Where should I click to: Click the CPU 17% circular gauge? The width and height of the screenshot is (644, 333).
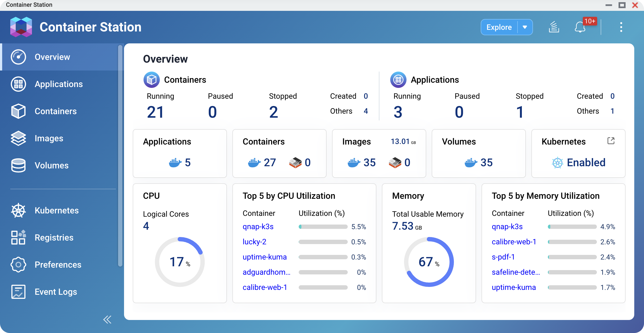tap(180, 262)
